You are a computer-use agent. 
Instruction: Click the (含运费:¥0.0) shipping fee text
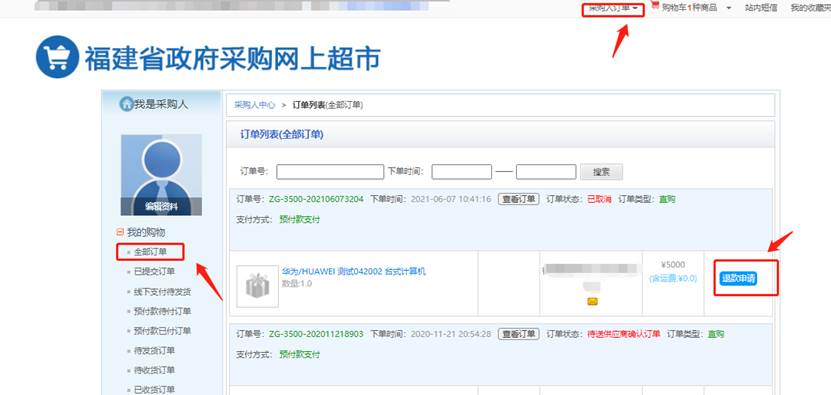(673, 278)
